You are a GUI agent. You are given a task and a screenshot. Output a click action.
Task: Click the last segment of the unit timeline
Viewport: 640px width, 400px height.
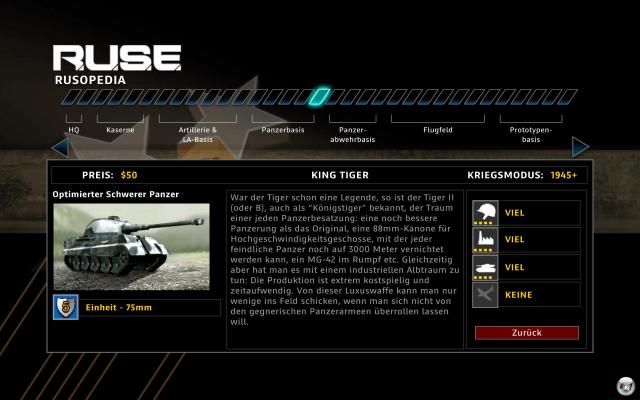568,97
